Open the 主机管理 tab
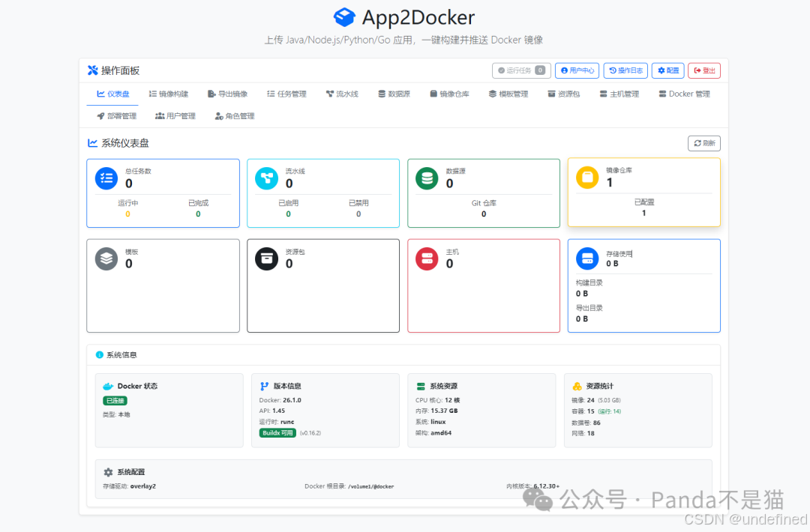810x532 pixels. (x=619, y=94)
